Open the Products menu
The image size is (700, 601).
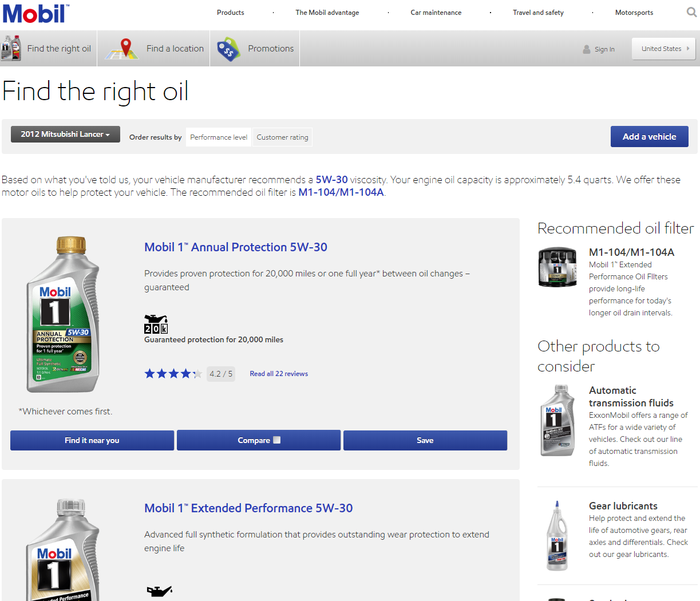coord(231,13)
